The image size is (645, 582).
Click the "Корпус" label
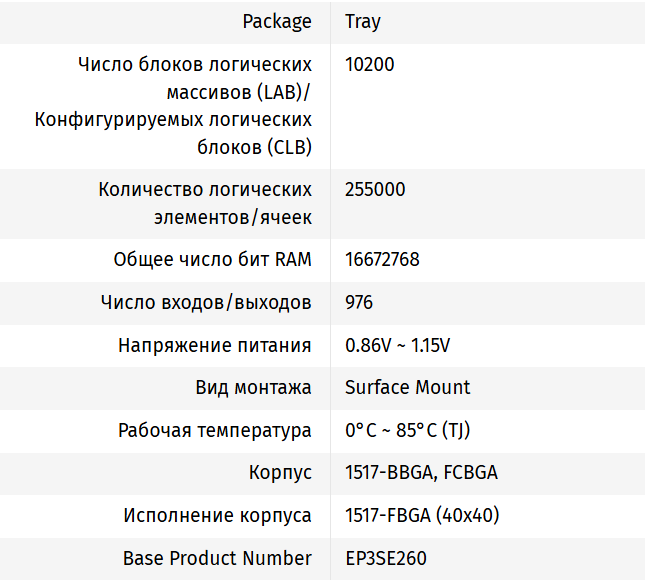pos(280,473)
